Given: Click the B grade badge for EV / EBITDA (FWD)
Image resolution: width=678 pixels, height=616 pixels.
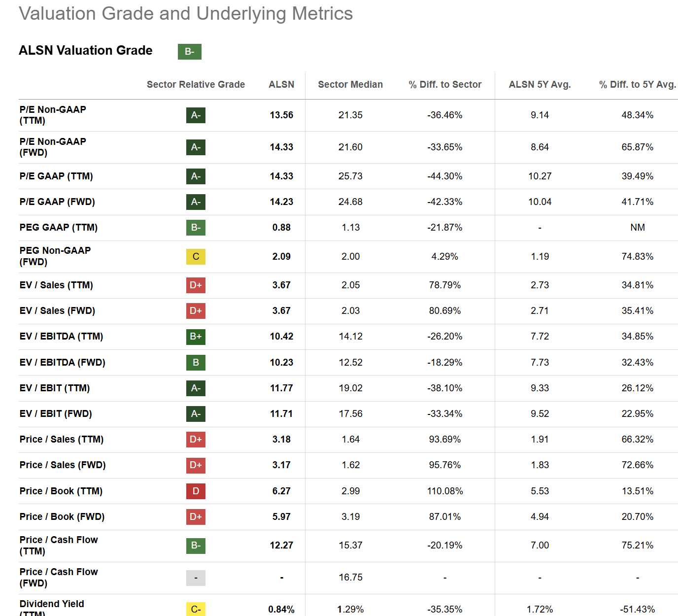Looking at the screenshot, I should point(196,363).
